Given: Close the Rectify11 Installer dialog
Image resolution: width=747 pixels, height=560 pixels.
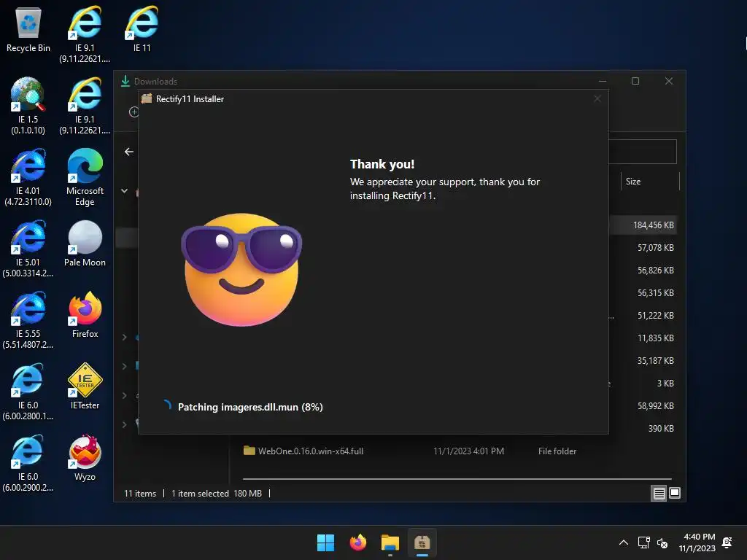Looking at the screenshot, I should pyautogui.click(x=597, y=98).
